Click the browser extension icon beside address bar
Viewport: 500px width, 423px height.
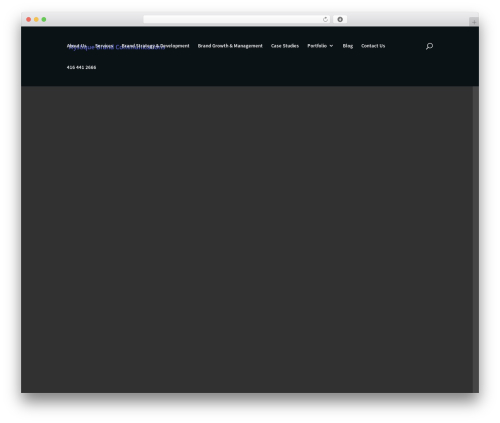click(340, 19)
